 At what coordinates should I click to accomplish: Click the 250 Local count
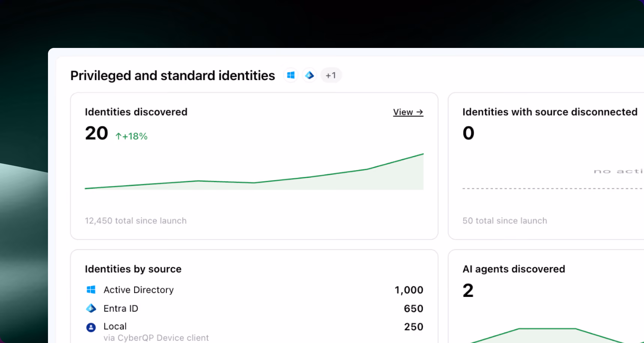[413, 327]
